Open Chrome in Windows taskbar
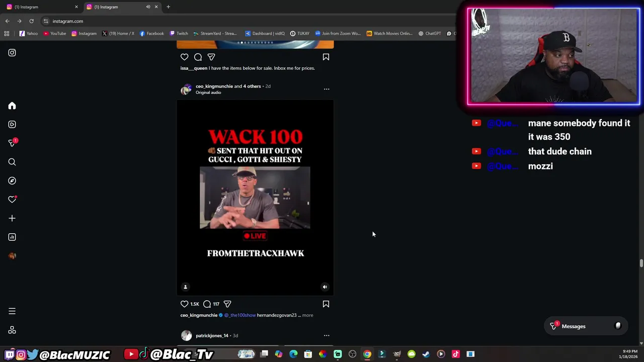The height and width of the screenshot is (362, 644). coord(367,354)
